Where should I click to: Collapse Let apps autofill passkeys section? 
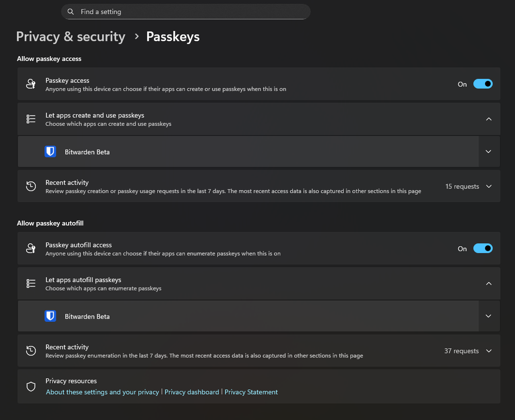489,283
